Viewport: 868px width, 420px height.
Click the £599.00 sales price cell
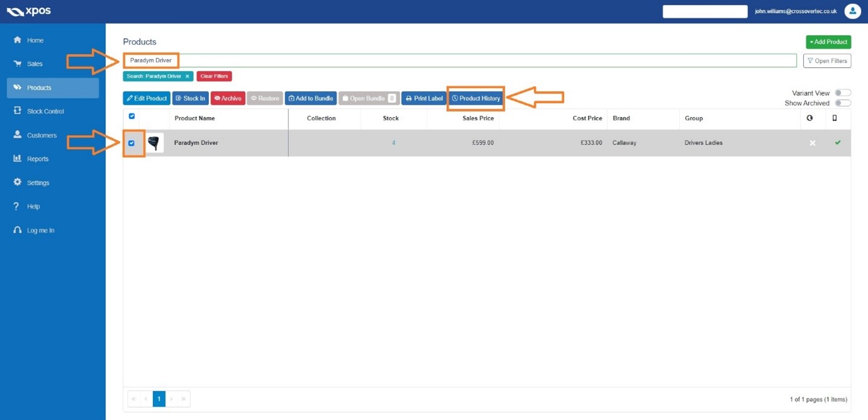pos(483,143)
